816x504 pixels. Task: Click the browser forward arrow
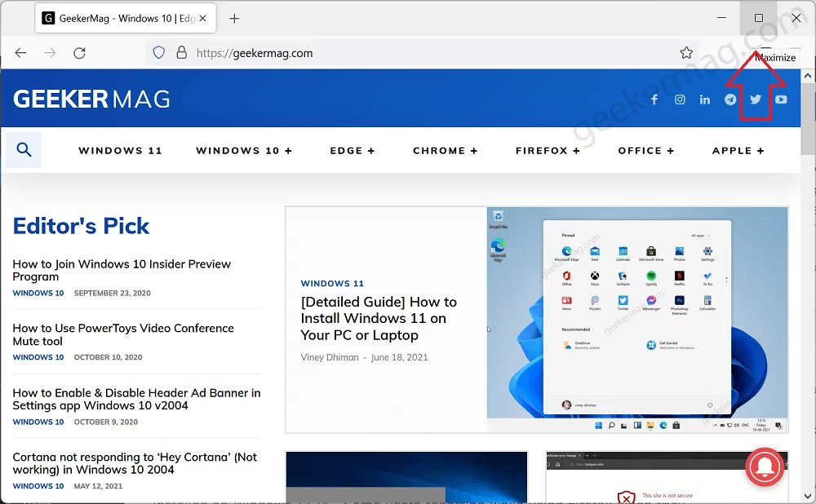pyautogui.click(x=50, y=52)
